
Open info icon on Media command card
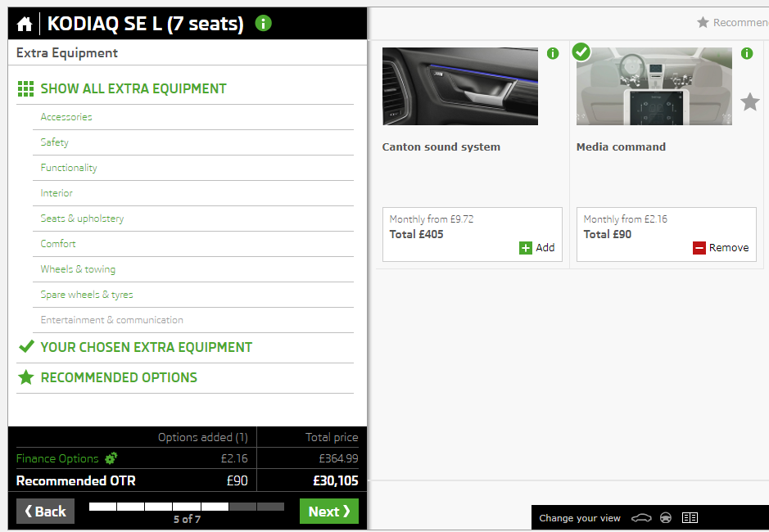click(747, 53)
